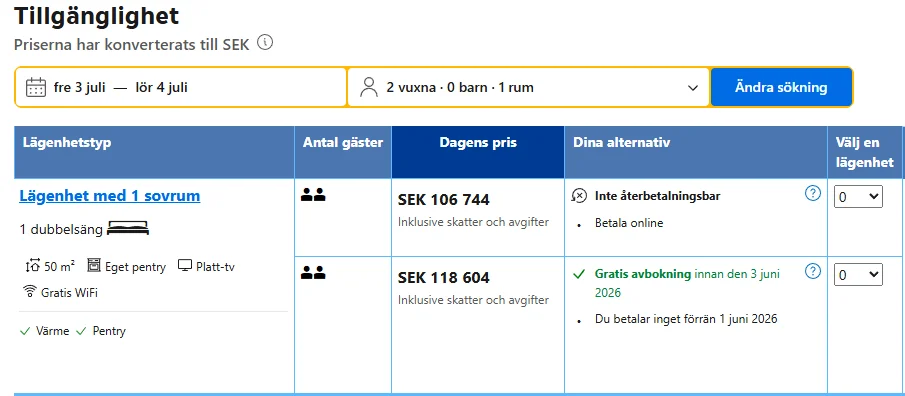The width and height of the screenshot is (905, 396).
Task: Open apartment quantity dropdown for SEK 106 744
Action: tap(858, 197)
